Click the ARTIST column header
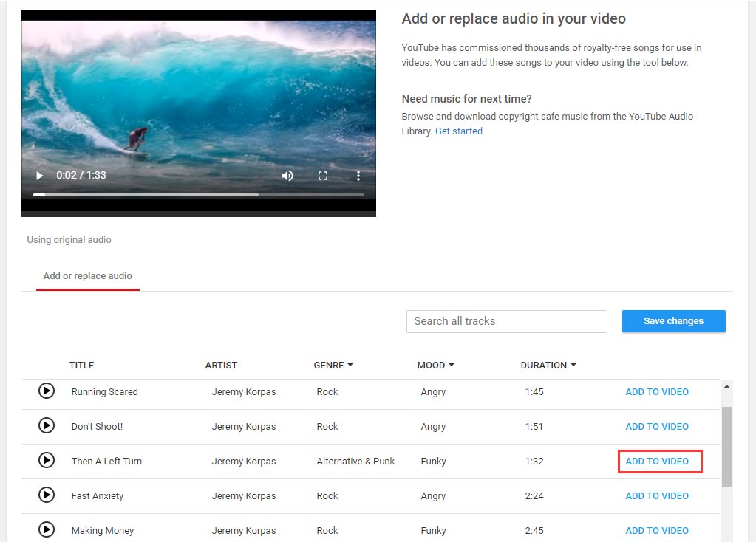 [221, 366]
